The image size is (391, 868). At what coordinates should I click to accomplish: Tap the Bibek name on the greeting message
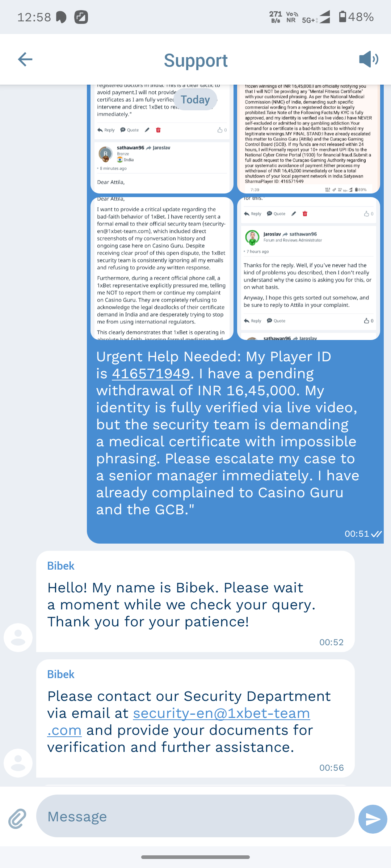[x=61, y=566]
